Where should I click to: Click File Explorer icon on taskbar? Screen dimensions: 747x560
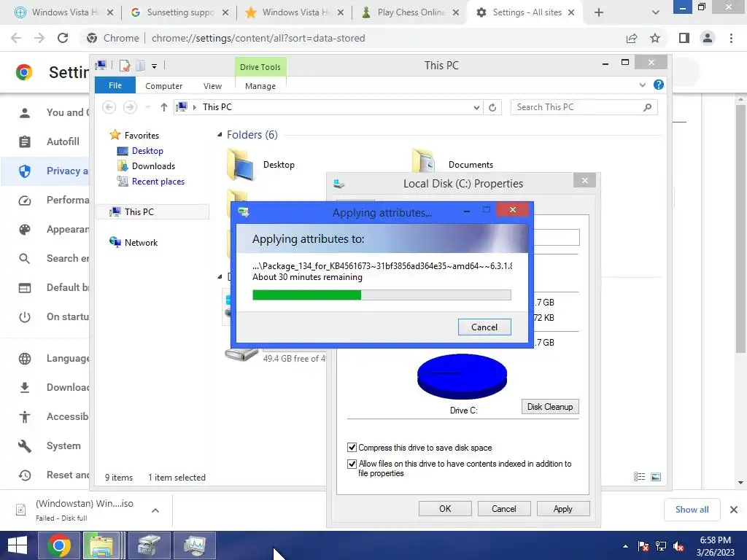[101, 545]
